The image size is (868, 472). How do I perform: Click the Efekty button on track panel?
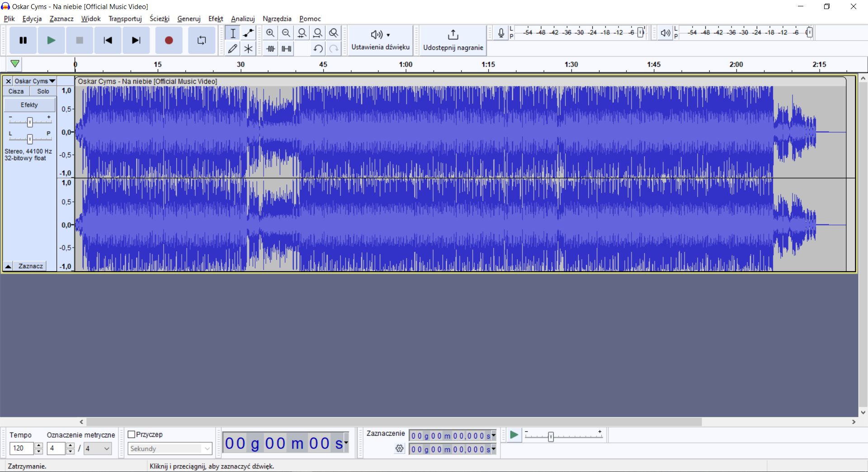coord(29,105)
